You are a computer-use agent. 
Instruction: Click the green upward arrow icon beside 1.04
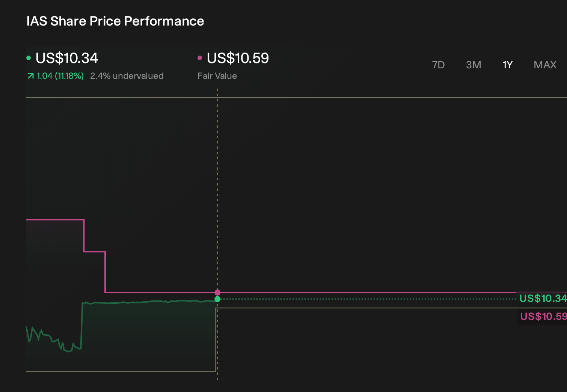tap(31, 76)
